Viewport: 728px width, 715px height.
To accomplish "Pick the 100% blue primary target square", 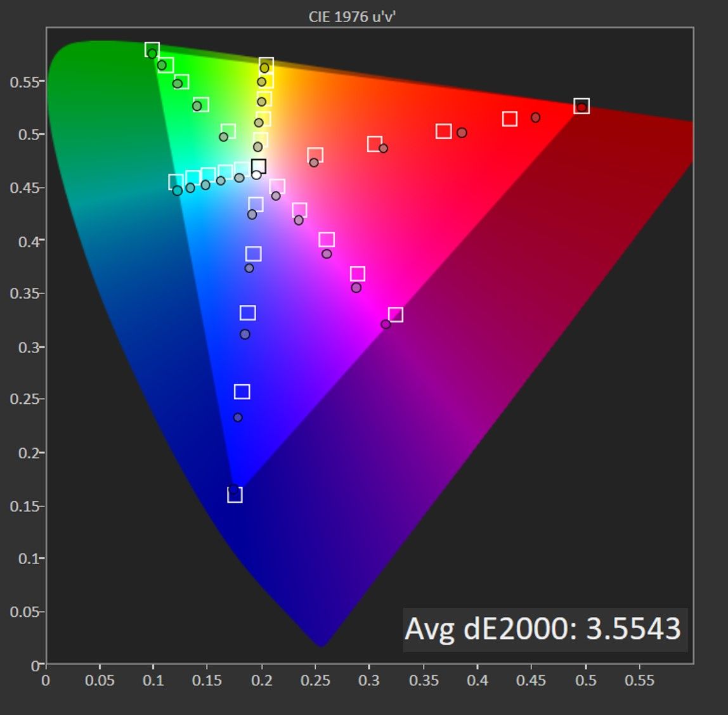I will (x=235, y=494).
